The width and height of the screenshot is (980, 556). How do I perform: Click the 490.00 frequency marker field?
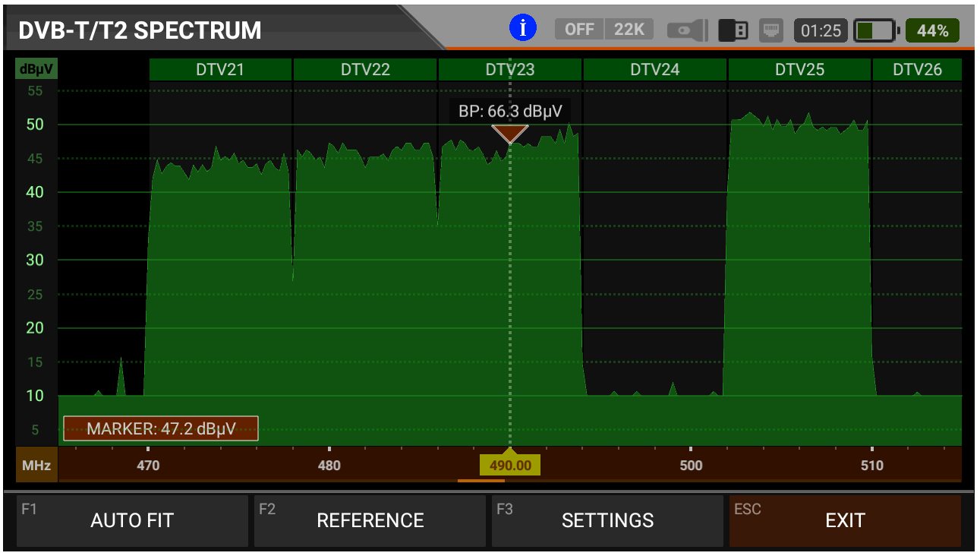click(x=510, y=465)
